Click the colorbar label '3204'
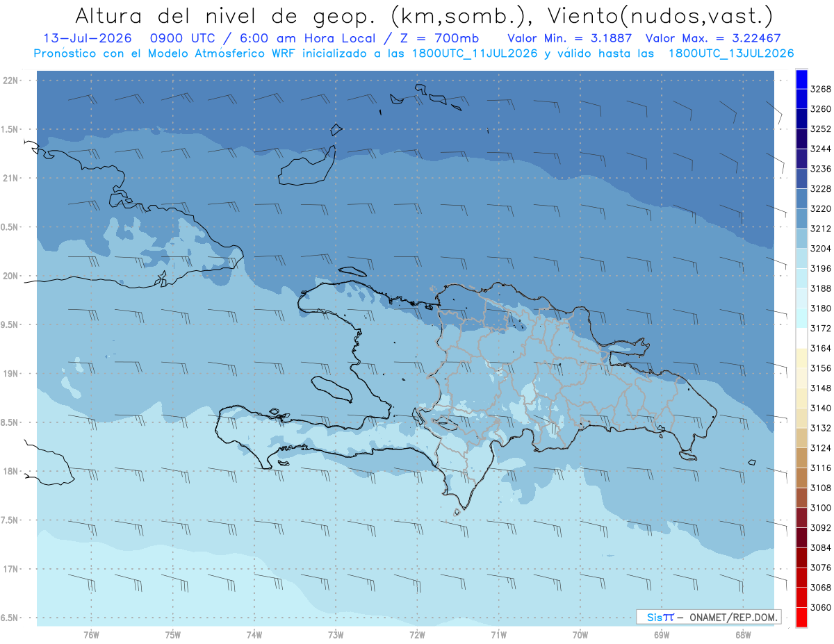The height and width of the screenshot is (644, 834). [x=820, y=249]
